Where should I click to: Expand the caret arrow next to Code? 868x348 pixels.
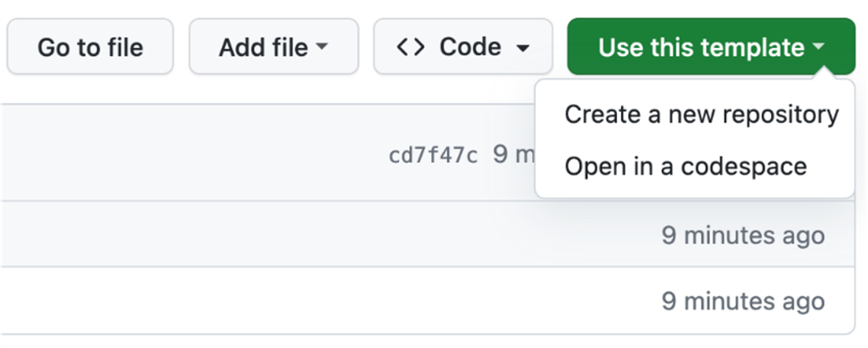[x=522, y=48]
